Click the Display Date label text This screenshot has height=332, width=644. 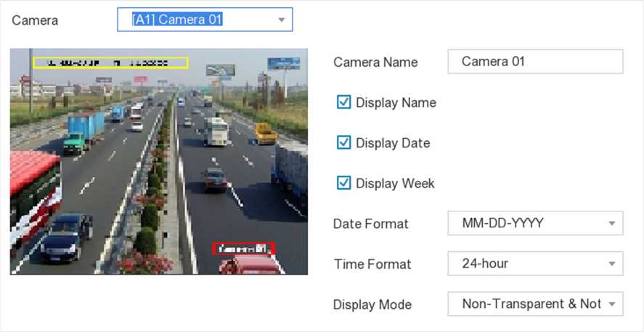coord(393,143)
